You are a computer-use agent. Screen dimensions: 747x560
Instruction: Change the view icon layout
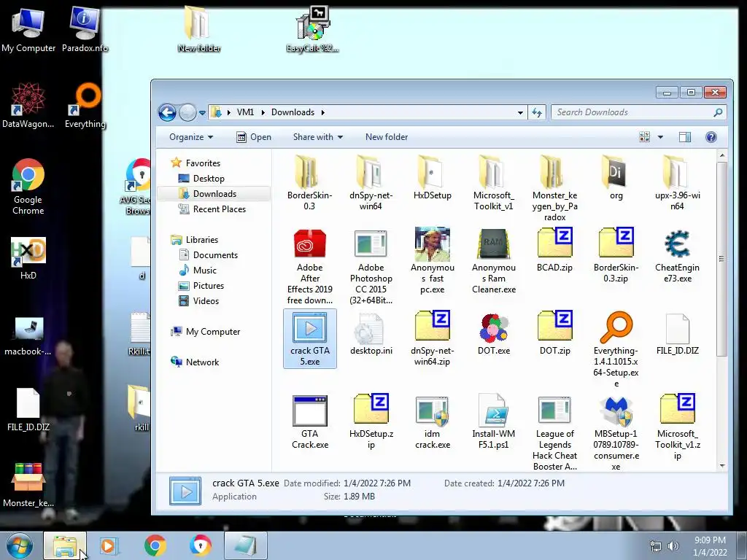645,137
